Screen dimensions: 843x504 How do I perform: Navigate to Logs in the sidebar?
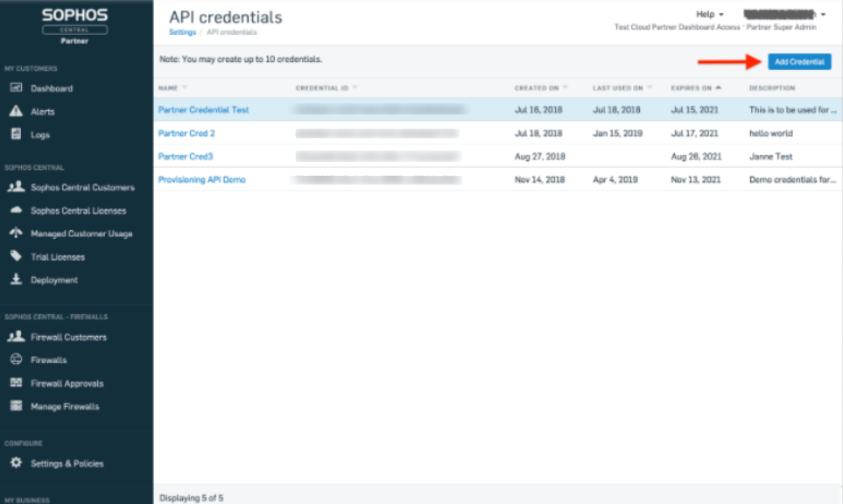[x=15, y=135]
